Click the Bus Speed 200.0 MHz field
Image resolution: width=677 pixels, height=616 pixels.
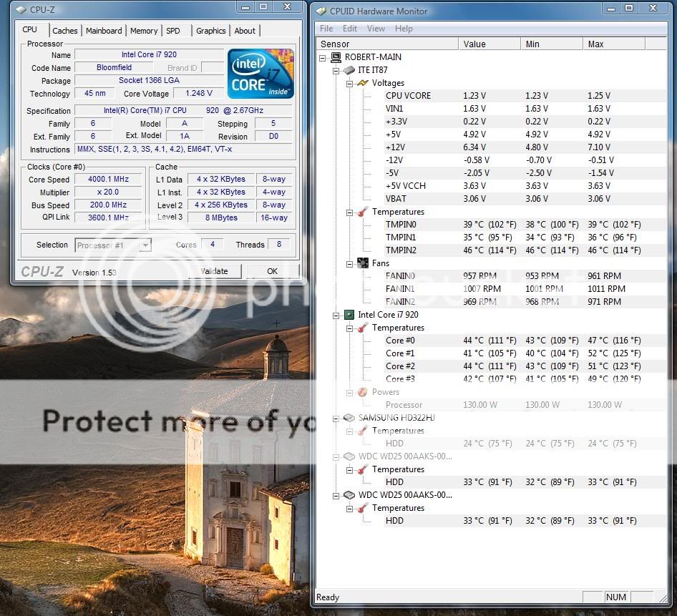[108, 205]
